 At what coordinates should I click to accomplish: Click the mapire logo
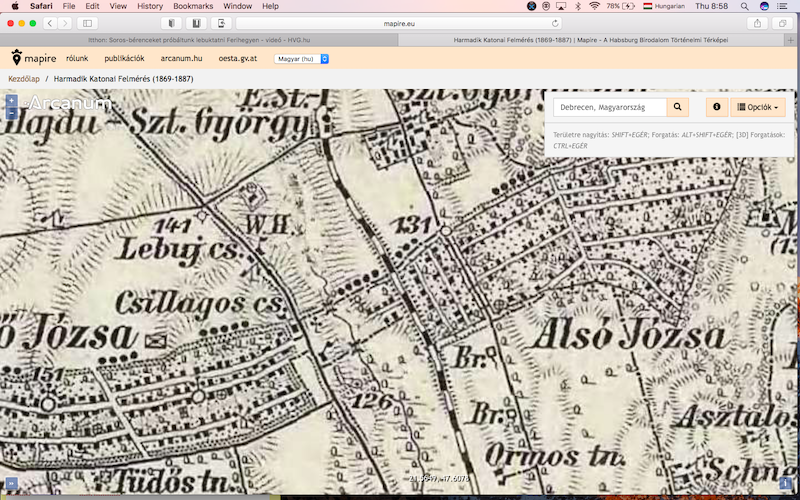[34, 59]
